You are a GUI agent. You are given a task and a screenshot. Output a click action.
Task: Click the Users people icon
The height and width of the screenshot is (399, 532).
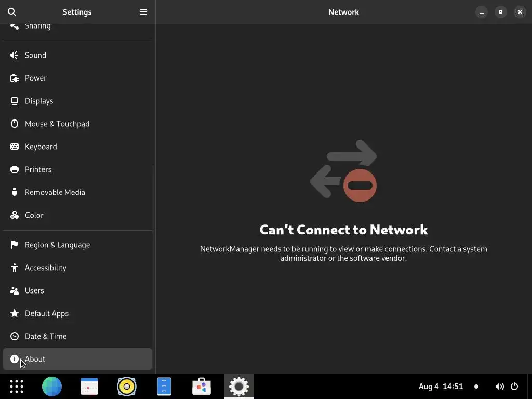pyautogui.click(x=14, y=290)
